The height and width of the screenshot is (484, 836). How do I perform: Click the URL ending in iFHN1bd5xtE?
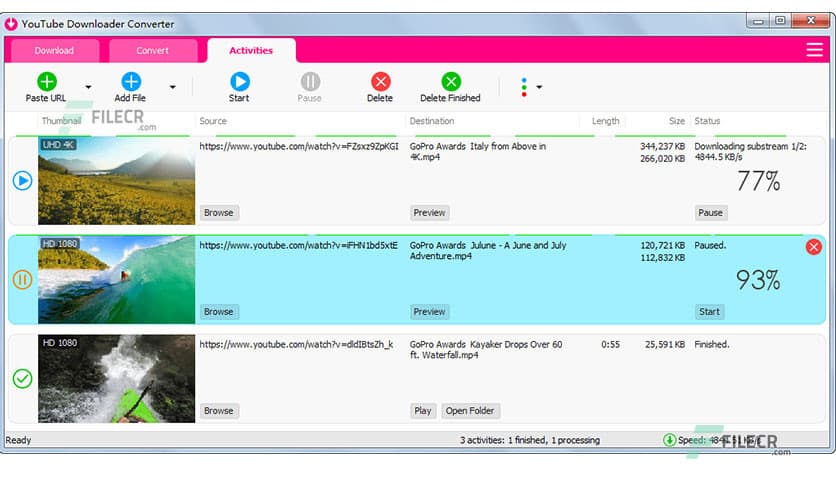[299, 245]
